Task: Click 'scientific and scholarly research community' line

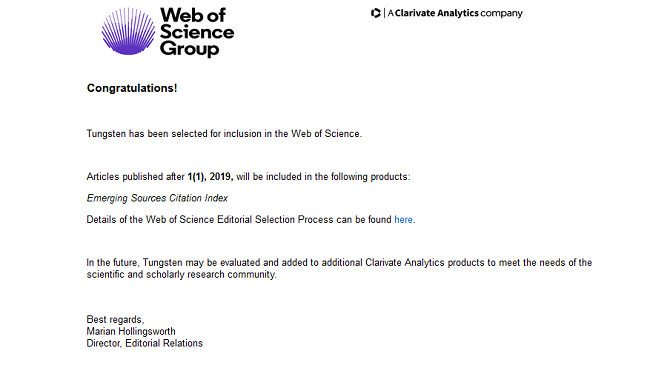Action: [x=182, y=275]
